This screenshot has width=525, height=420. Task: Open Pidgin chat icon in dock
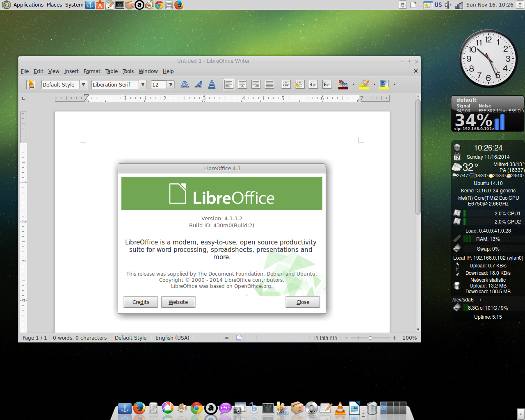225,408
